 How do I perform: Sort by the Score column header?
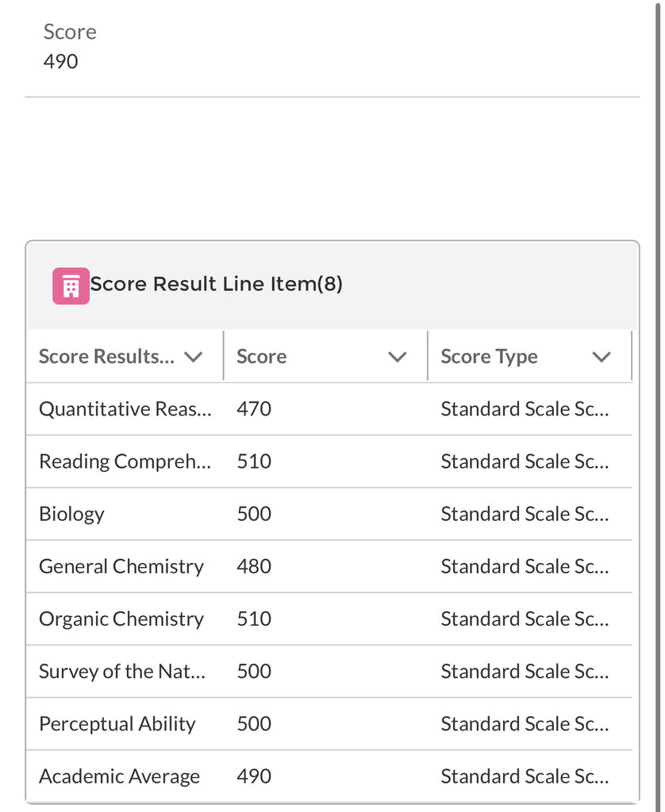tap(262, 356)
